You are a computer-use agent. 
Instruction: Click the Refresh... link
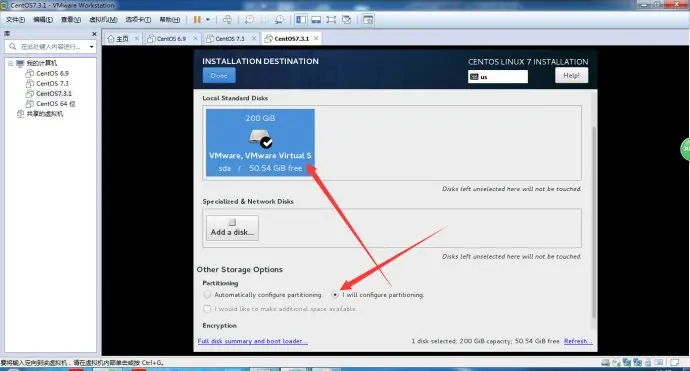[578, 341]
